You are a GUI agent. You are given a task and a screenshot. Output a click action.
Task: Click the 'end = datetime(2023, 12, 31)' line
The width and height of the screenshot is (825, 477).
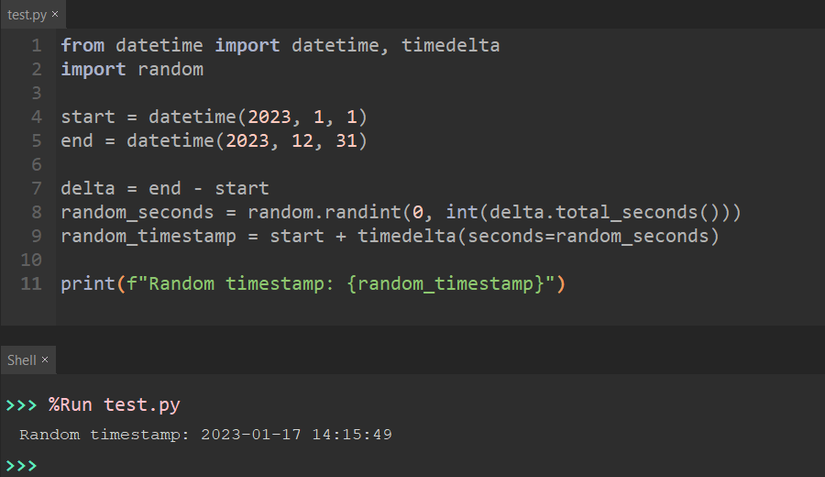[213, 141]
